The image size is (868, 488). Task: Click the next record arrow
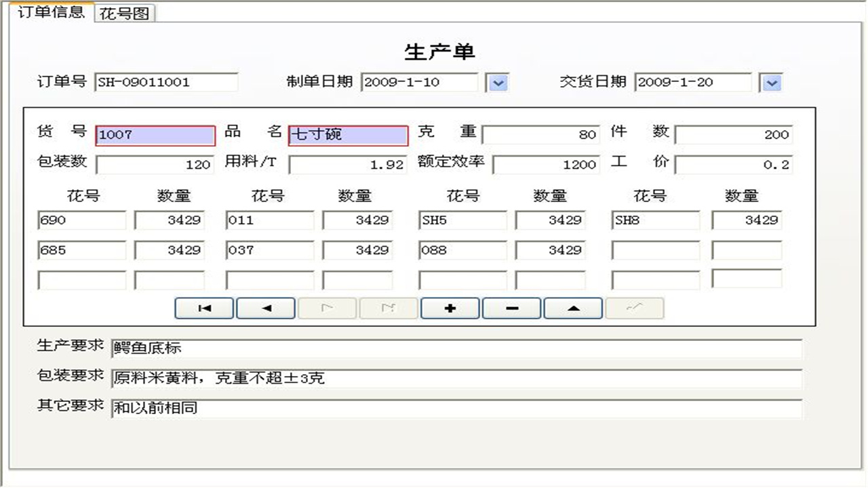pos(327,308)
